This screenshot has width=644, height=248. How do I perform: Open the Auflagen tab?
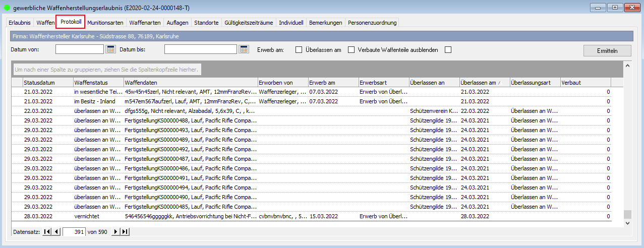(178, 23)
